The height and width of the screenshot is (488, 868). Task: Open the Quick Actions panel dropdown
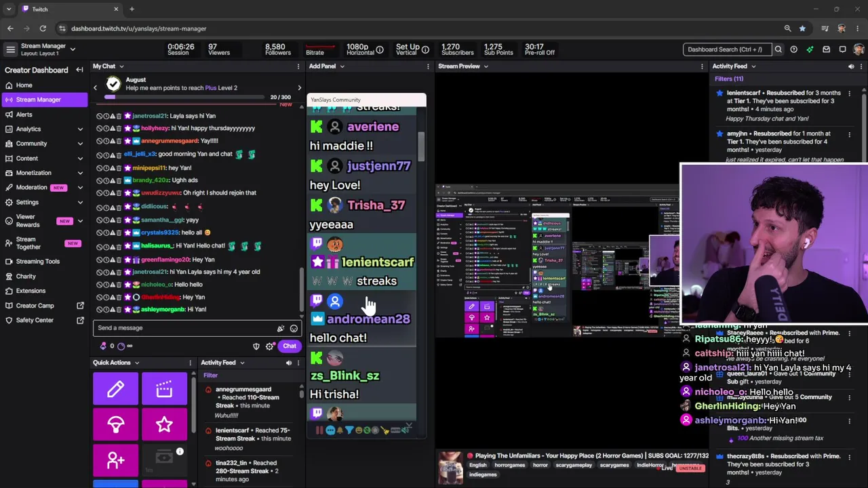(136, 363)
